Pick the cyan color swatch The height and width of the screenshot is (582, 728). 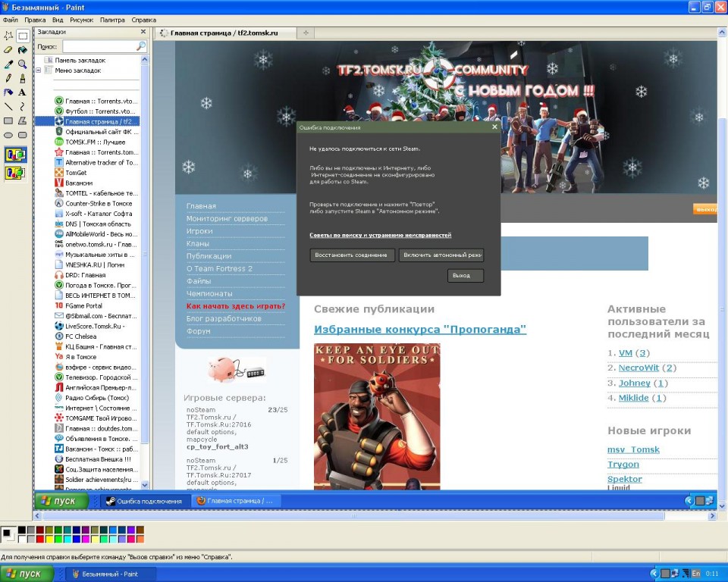tap(67, 539)
